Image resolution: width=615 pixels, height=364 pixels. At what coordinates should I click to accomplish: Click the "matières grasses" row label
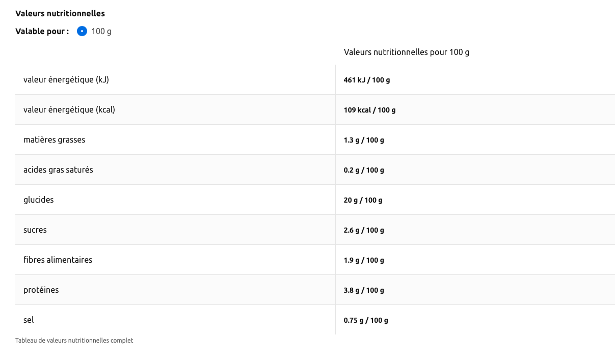tap(55, 139)
